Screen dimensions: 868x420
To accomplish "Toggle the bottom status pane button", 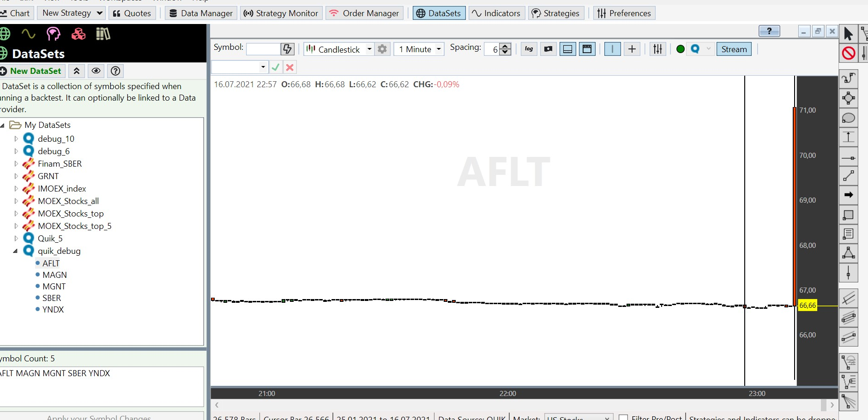I will [567, 49].
